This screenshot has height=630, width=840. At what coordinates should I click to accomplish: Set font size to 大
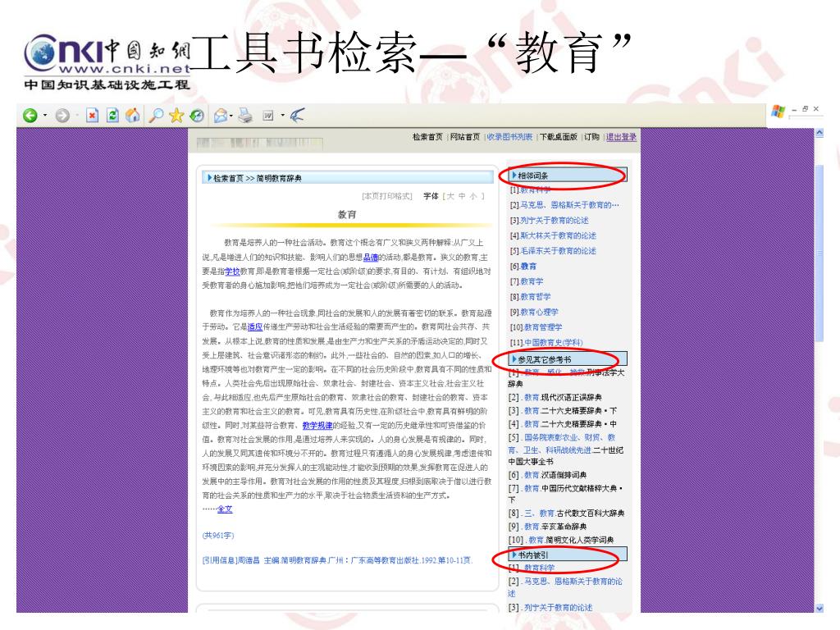click(x=450, y=196)
